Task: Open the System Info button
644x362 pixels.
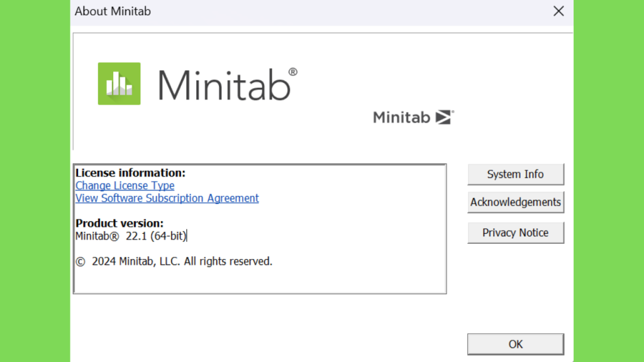Action: [x=516, y=174]
